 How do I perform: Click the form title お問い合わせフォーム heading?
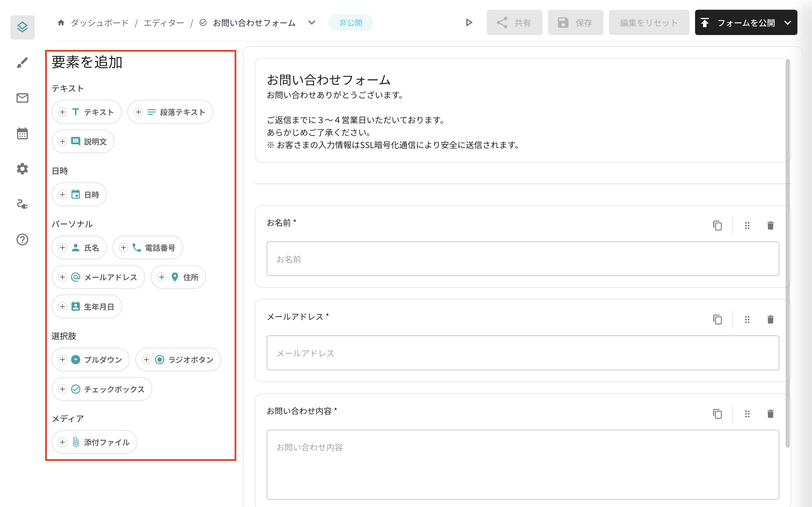coord(329,80)
